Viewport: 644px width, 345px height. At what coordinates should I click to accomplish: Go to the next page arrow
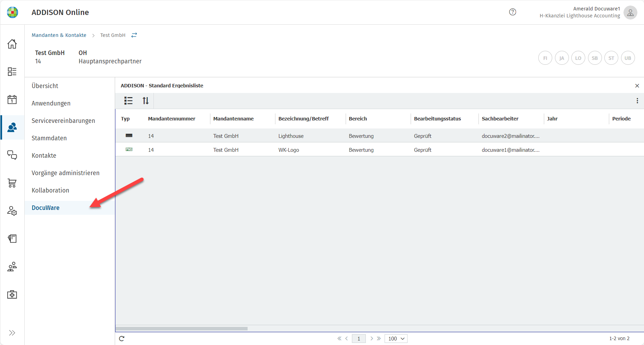tap(372, 338)
